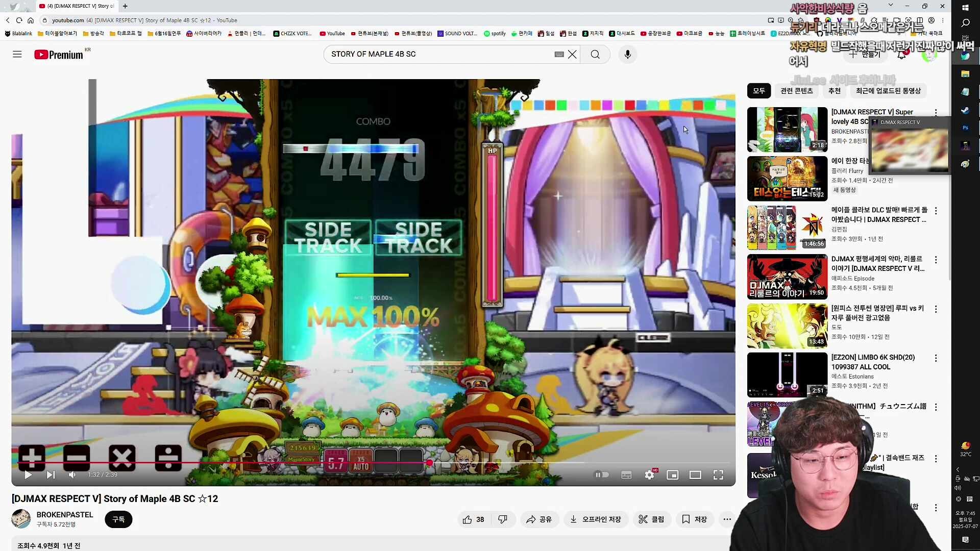The height and width of the screenshot is (551, 980).
Task: Click the search text field
Action: coord(439,54)
